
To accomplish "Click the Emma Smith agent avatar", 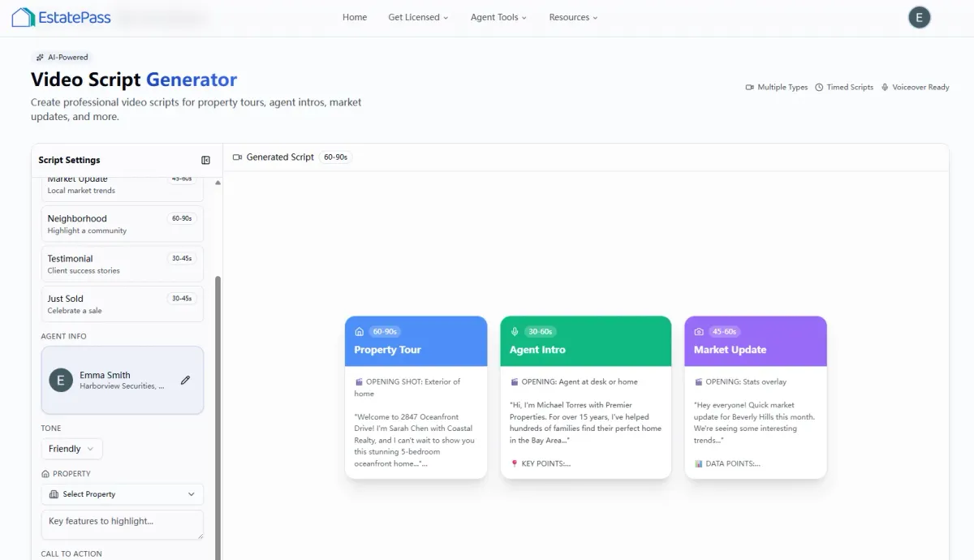I will point(61,380).
